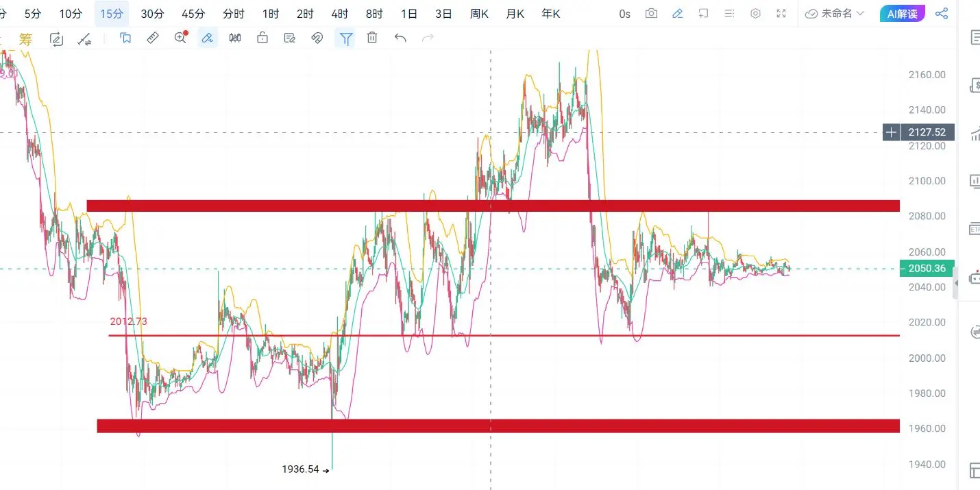
Task: Click the plus button beside 2127.52
Action: point(891,132)
